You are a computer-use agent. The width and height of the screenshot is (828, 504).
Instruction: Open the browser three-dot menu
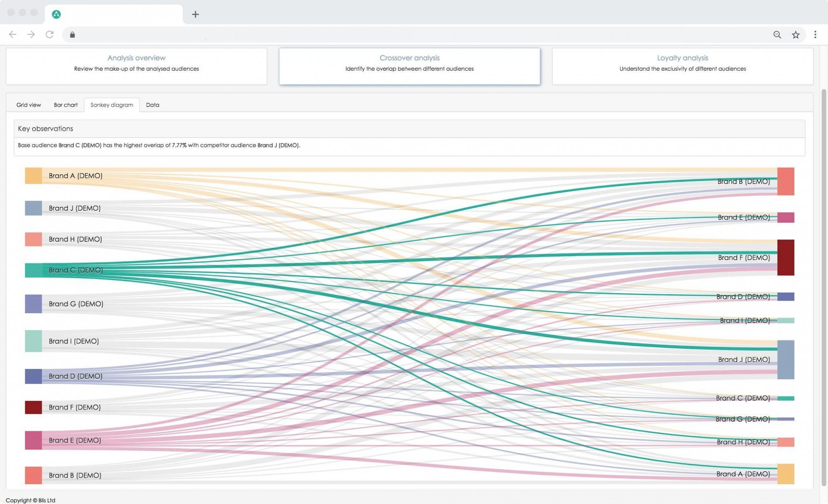pyautogui.click(x=815, y=35)
